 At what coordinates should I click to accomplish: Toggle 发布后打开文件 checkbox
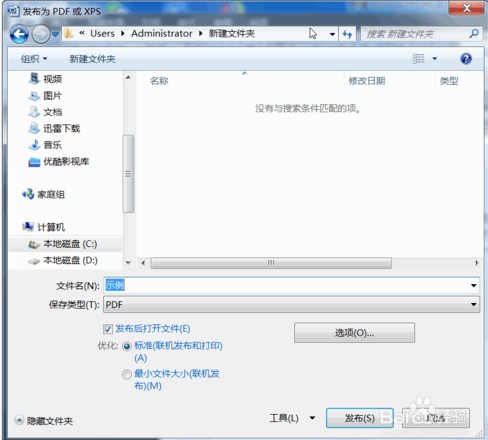click(108, 329)
